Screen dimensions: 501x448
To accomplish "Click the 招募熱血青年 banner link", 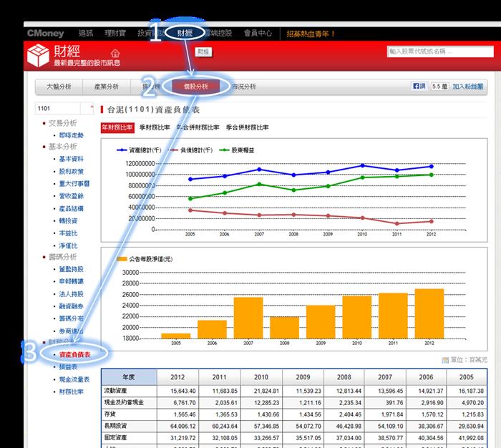I will [311, 34].
